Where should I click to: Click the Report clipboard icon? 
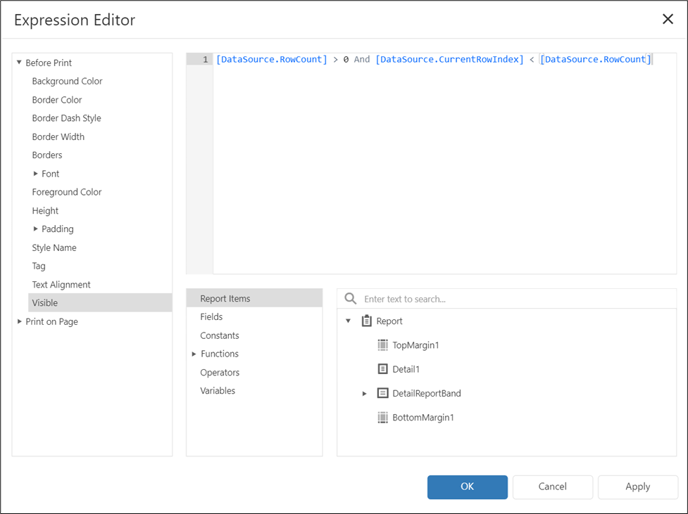pyautogui.click(x=366, y=321)
